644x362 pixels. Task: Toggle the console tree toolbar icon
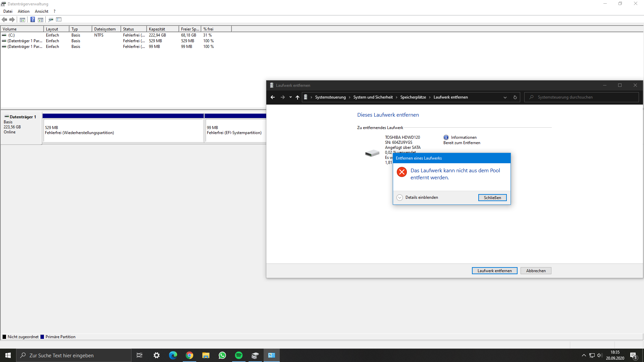pyautogui.click(x=22, y=19)
